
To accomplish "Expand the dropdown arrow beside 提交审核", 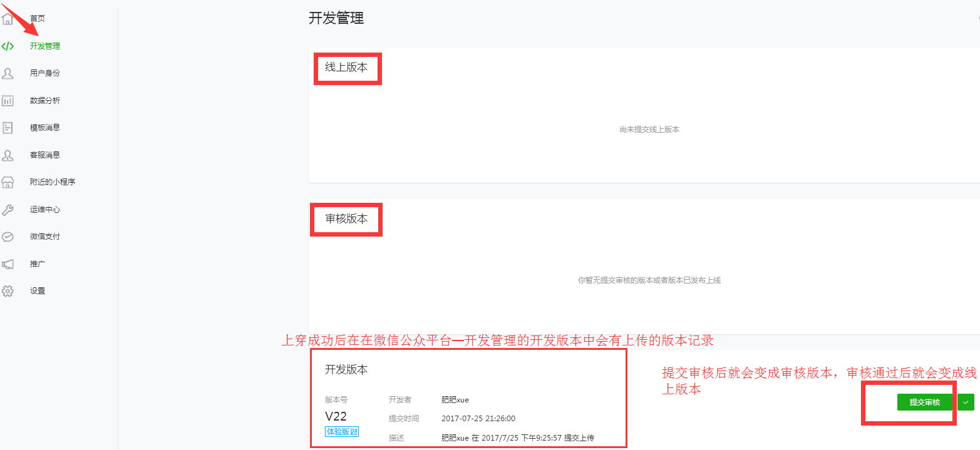I will click(x=965, y=402).
